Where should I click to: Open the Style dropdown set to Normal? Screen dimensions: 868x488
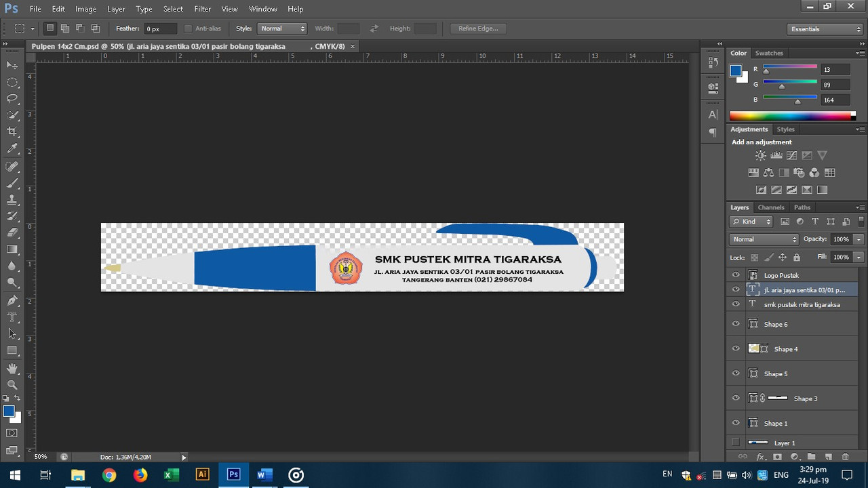click(282, 28)
